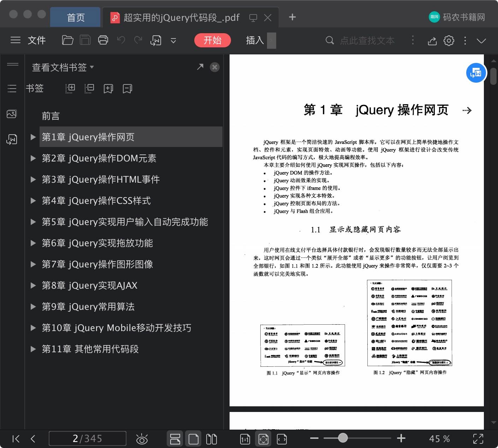
Task: Click the redo arrow icon
Action: point(138,40)
